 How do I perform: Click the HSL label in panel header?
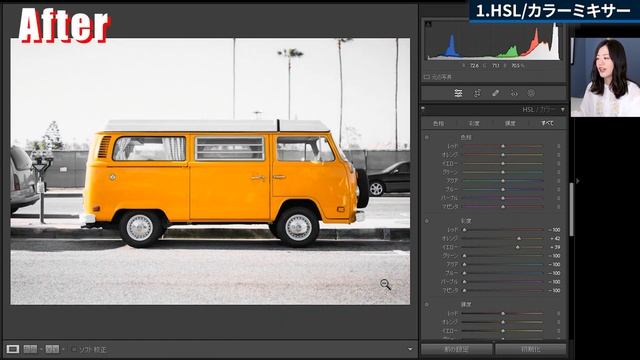click(x=529, y=109)
